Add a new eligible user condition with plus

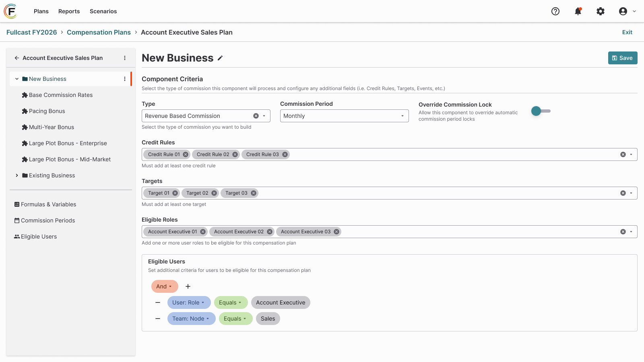188,286
